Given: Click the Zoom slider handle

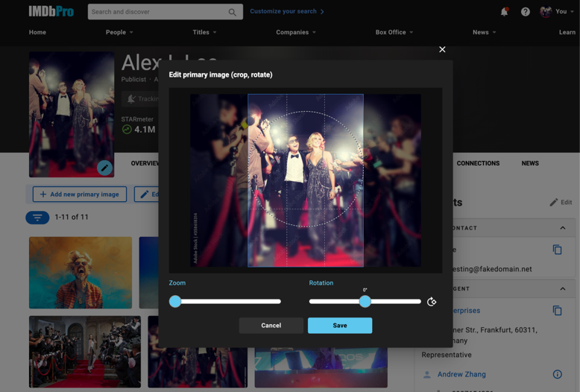Looking at the screenshot, I should [175, 301].
